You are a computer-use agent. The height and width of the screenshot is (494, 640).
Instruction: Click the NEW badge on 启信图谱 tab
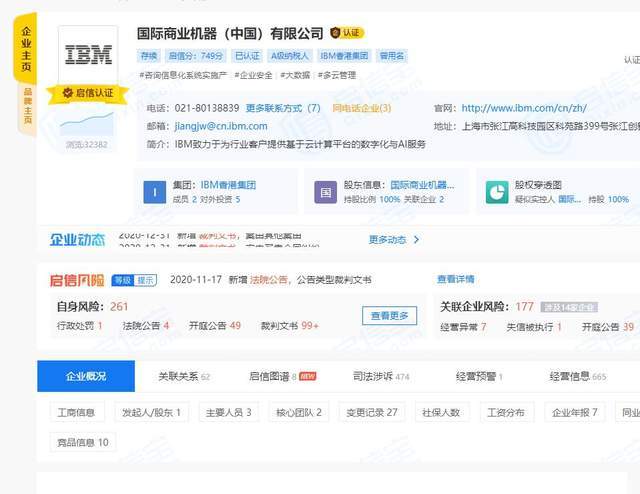click(308, 376)
